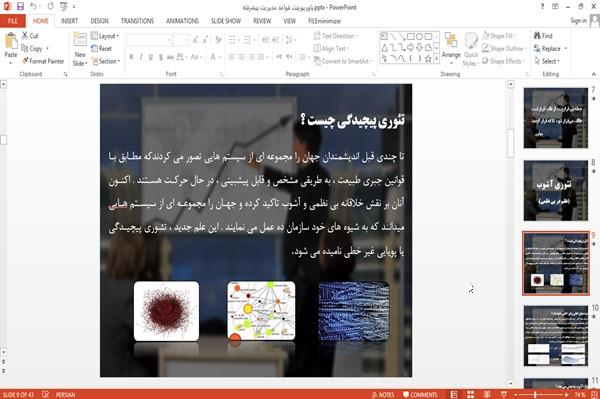Click Sign in link
Image resolution: width=600 pixels, height=399 pixels.
point(578,21)
